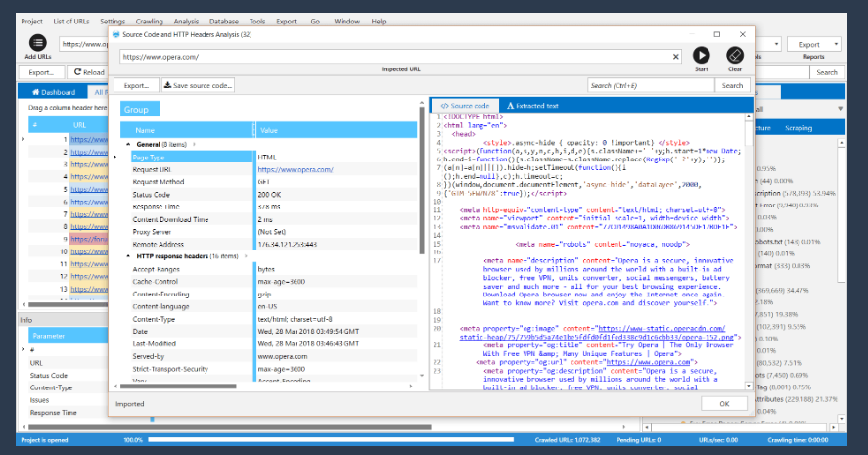Open the Database menu
This screenshot has width=868, height=455.
click(x=224, y=21)
